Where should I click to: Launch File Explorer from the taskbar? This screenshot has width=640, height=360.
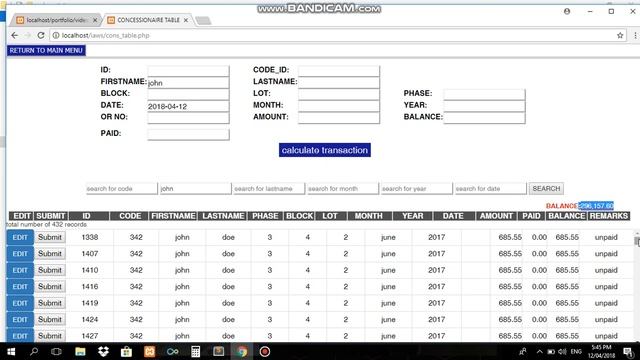80,351
